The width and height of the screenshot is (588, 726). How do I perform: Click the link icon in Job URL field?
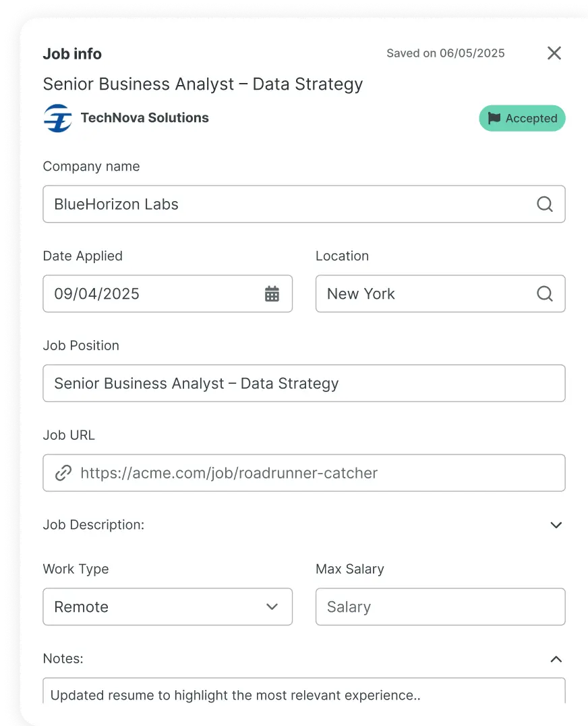[63, 473]
